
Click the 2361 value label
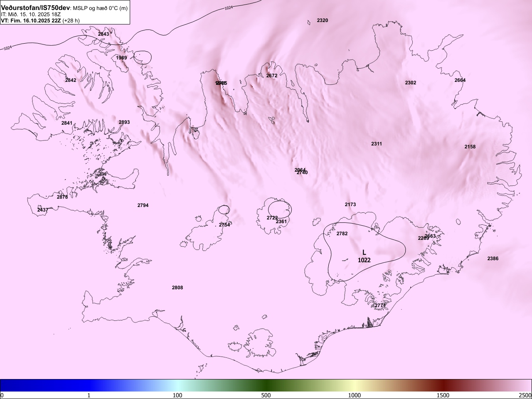coord(281,222)
